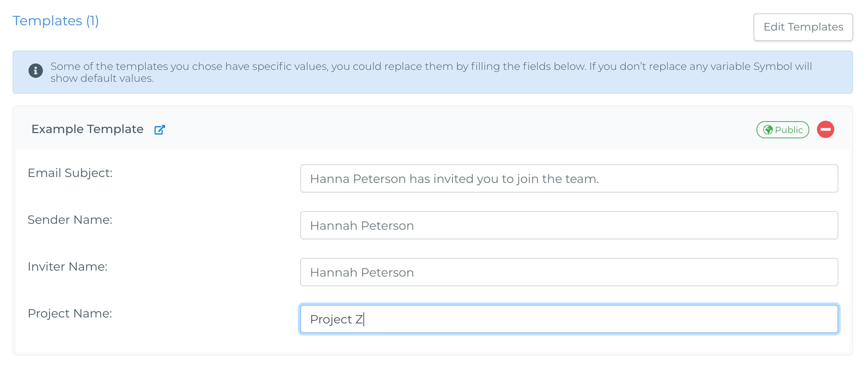Click the 'show default values' banner line
Screen dimensions: 868x371
[x=102, y=78]
